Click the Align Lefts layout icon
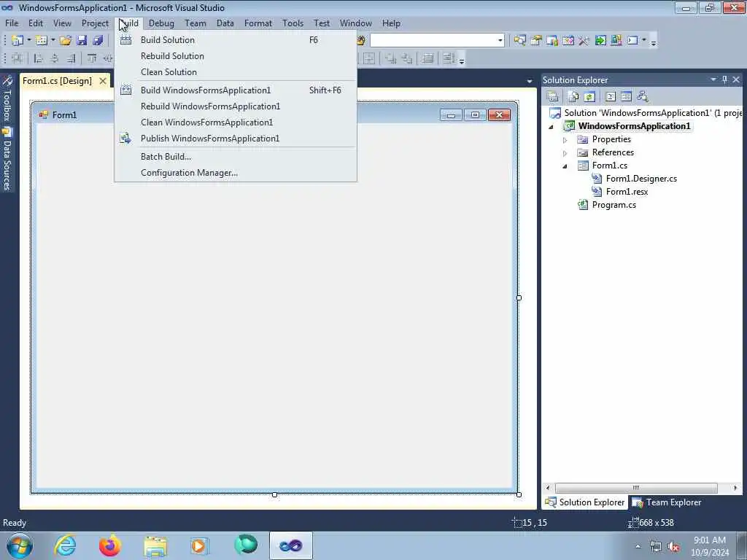Image resolution: width=747 pixels, height=560 pixels. 39,58
